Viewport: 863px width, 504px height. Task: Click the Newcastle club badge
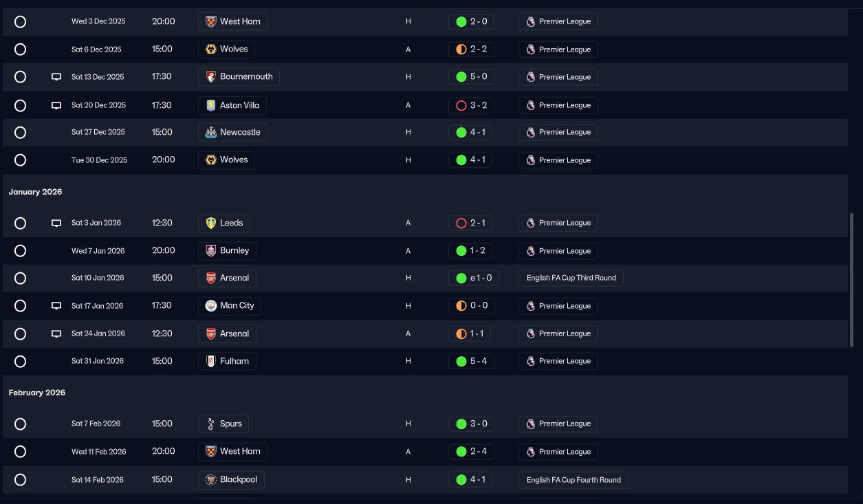coord(211,132)
